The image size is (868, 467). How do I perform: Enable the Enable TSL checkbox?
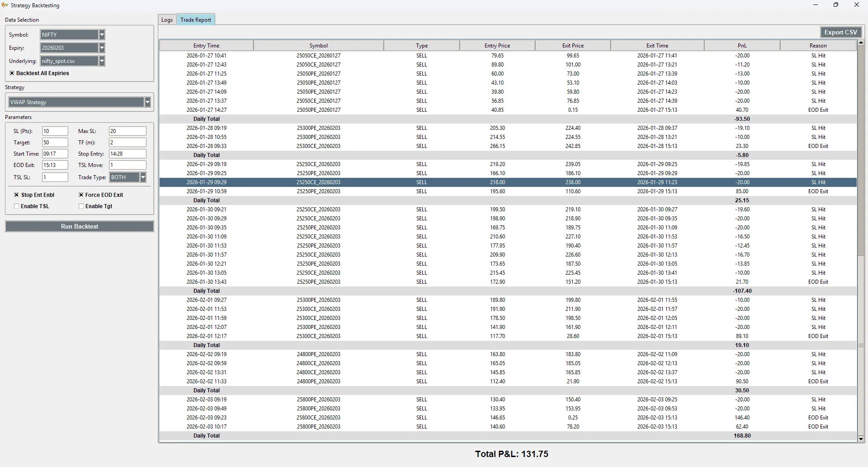17,206
